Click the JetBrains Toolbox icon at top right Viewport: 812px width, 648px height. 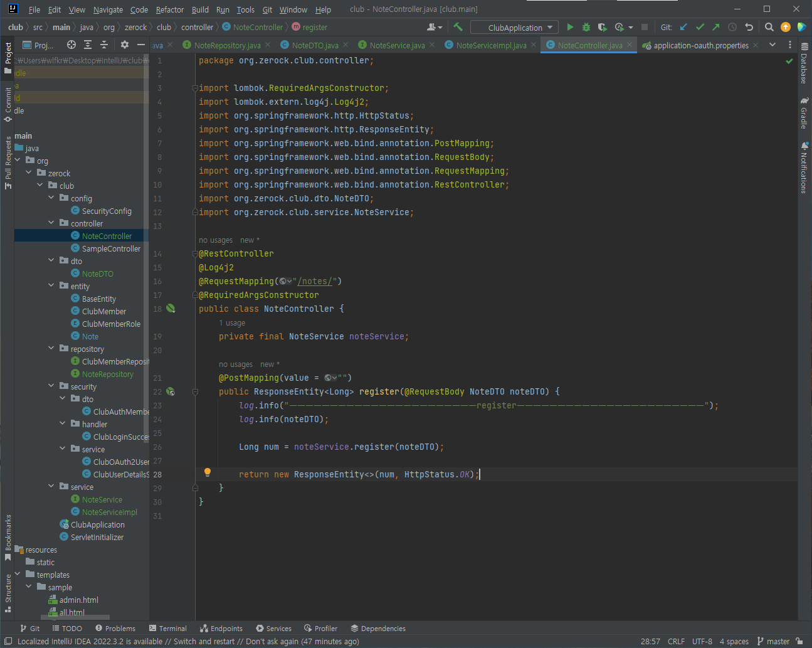tap(802, 27)
